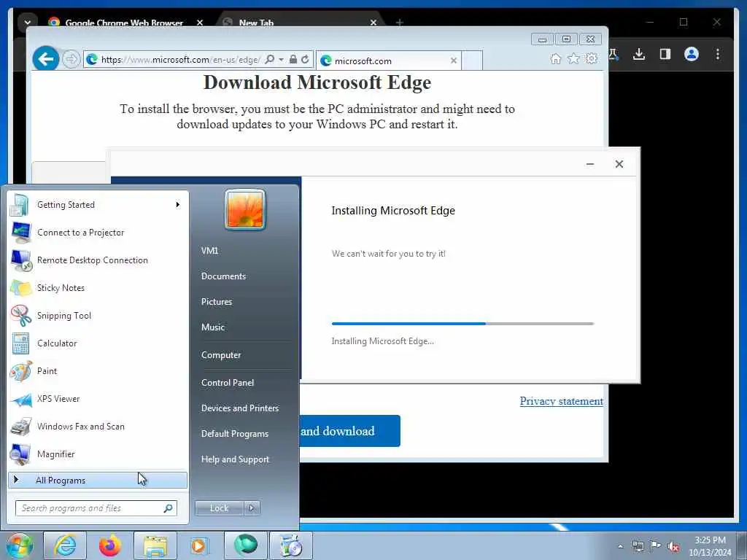Open Music in Start menu
This screenshot has width=747, height=560.
click(x=213, y=327)
